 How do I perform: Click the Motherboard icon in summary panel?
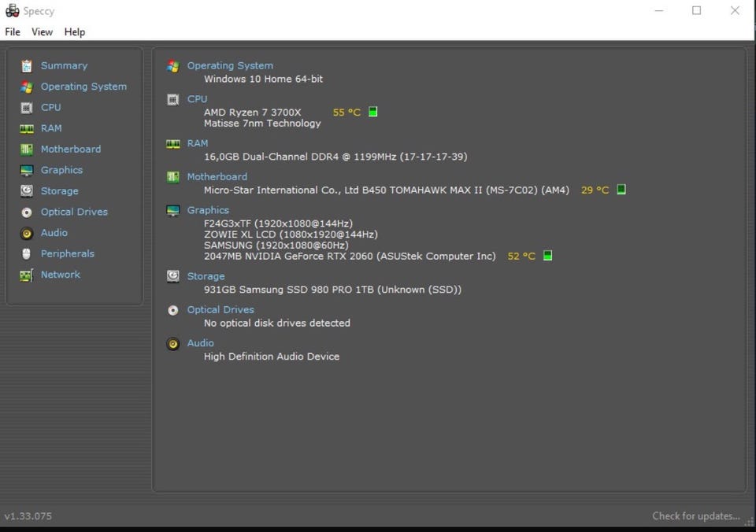[x=173, y=177]
